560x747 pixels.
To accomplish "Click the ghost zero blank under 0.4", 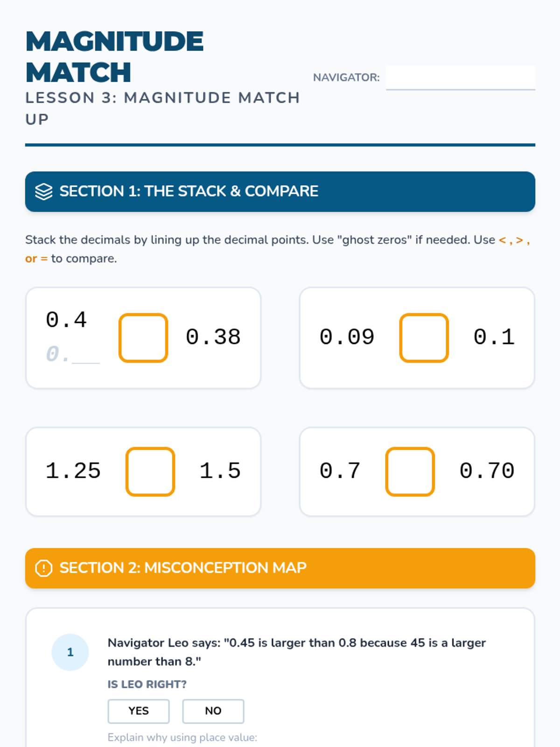I will coord(85,356).
